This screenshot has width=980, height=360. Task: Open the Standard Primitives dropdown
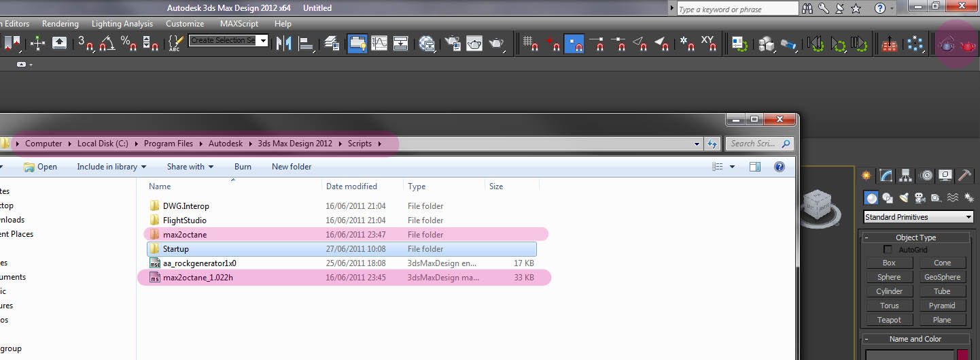pyautogui.click(x=918, y=217)
